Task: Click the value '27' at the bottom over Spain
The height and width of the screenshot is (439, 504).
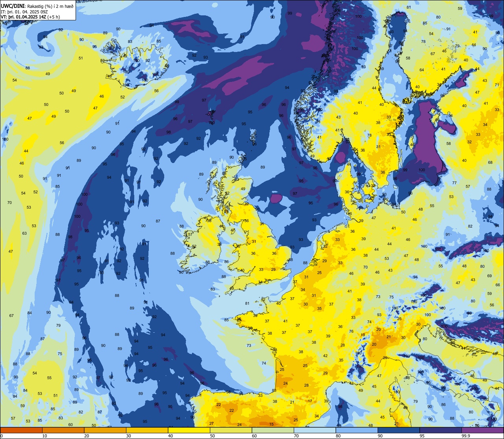Action: click(211, 423)
